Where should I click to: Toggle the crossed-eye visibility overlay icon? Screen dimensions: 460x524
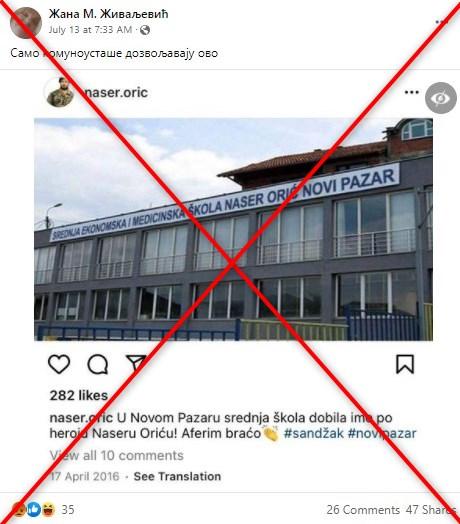click(x=441, y=98)
